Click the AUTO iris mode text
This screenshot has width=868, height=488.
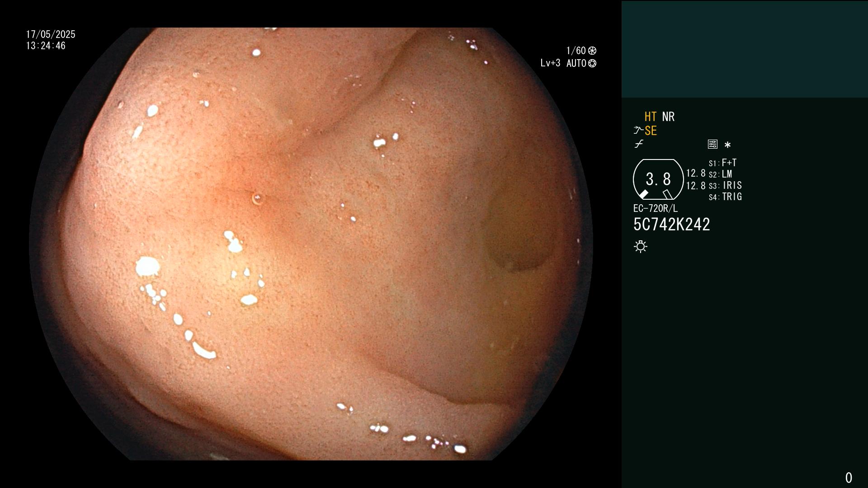[576, 63]
